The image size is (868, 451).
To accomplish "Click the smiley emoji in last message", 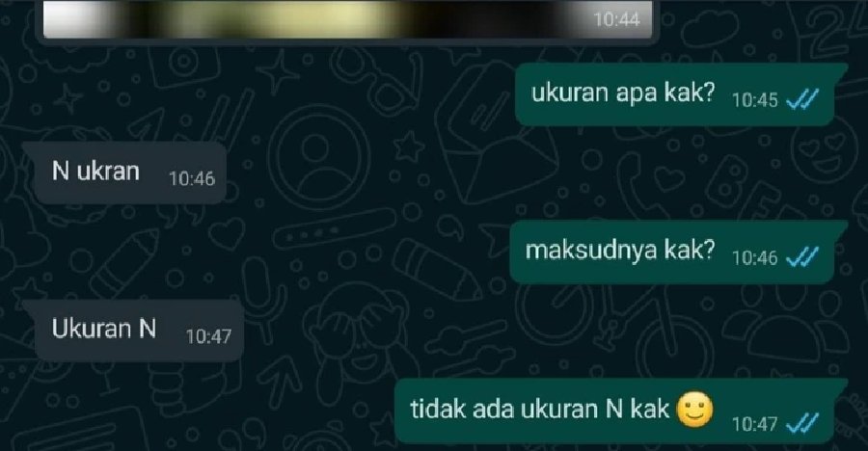I will tap(695, 411).
